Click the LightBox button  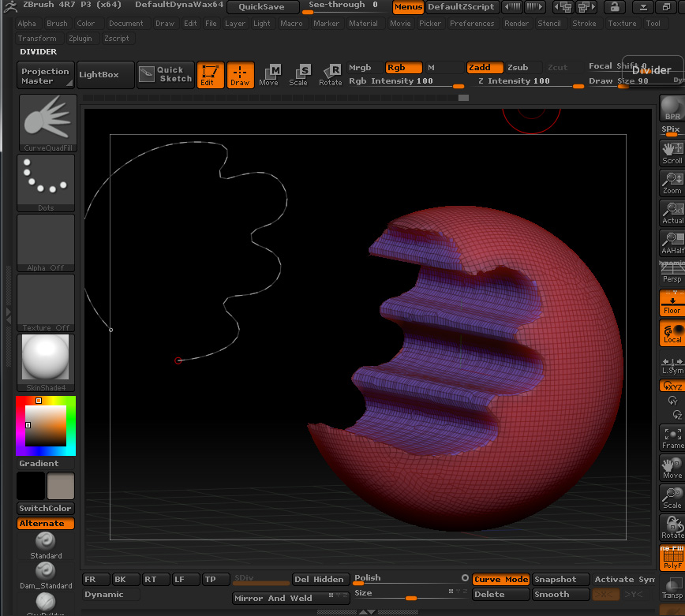pos(99,74)
